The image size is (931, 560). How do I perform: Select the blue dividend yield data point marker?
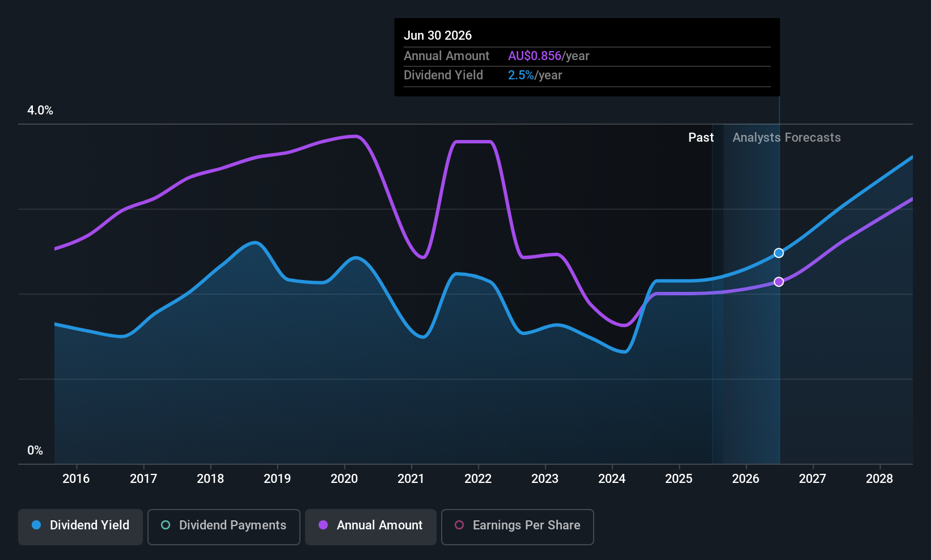pos(779,253)
